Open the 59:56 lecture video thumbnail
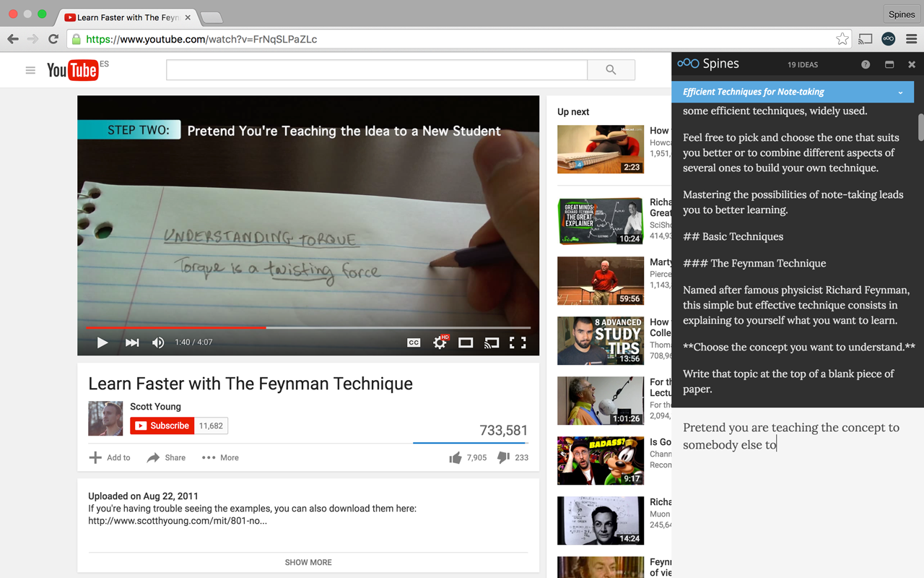Screen dimensions: 924x578 (601, 281)
